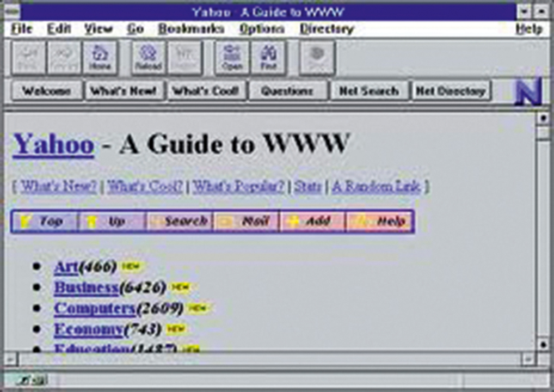Screen dimensions: 554x392
Task: Click the count (466) beside Art
Action: [x=98, y=267]
